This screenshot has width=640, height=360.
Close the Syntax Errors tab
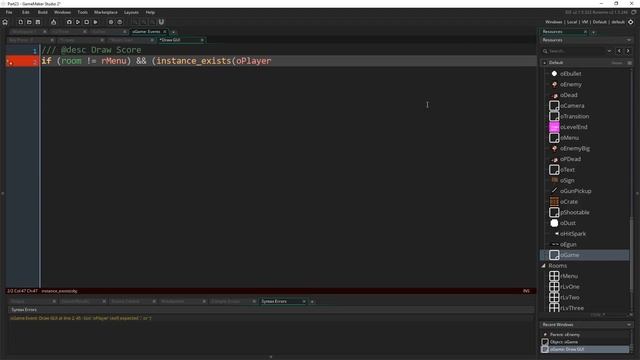tap(304, 301)
